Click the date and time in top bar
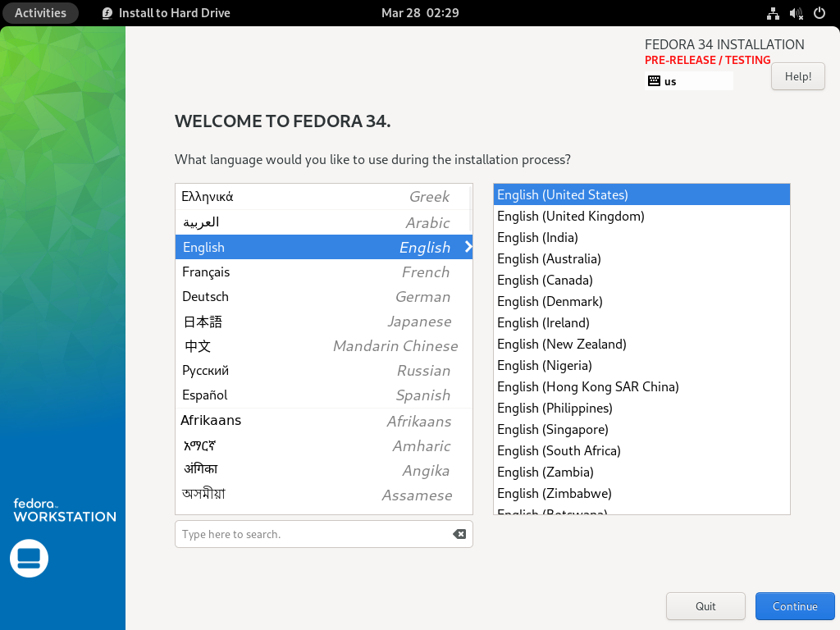The width and height of the screenshot is (840, 630). click(420, 13)
